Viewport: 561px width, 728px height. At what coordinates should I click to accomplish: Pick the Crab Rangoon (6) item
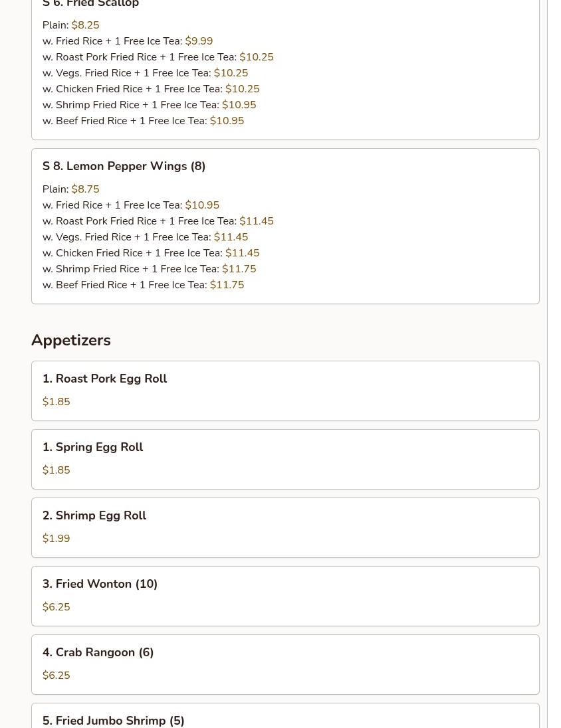[285, 664]
